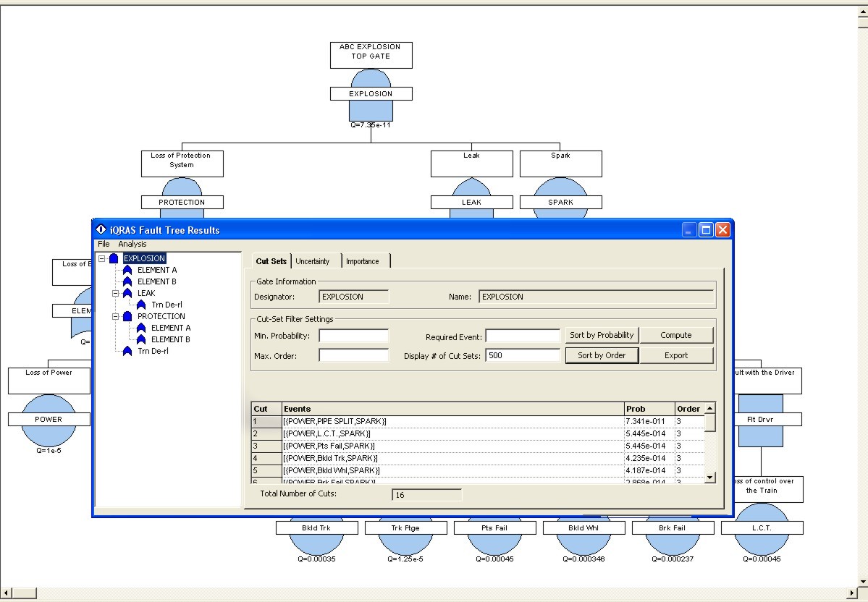Collapse the LEAK node in results tree

pyautogui.click(x=116, y=293)
